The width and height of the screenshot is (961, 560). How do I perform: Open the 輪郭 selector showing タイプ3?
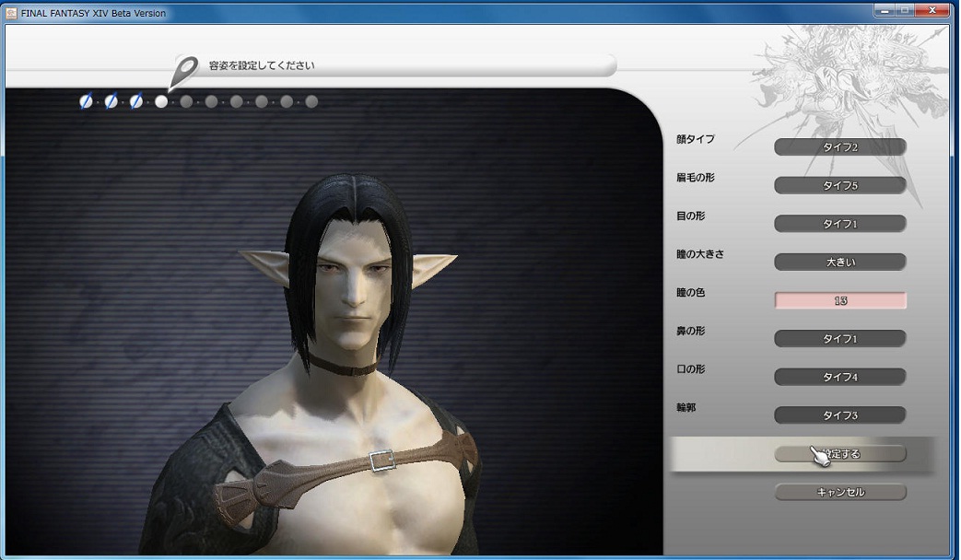click(840, 414)
